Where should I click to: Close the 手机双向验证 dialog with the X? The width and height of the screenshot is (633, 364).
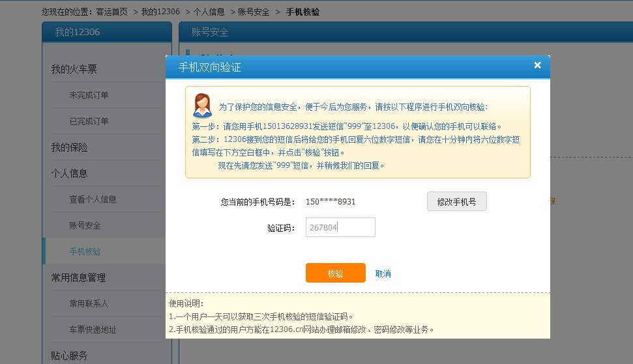click(537, 65)
